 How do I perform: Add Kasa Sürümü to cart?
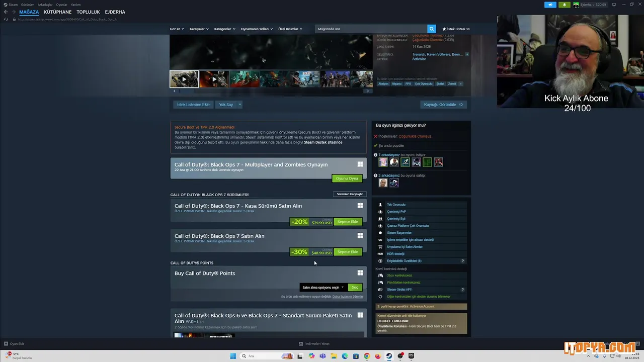click(x=348, y=222)
